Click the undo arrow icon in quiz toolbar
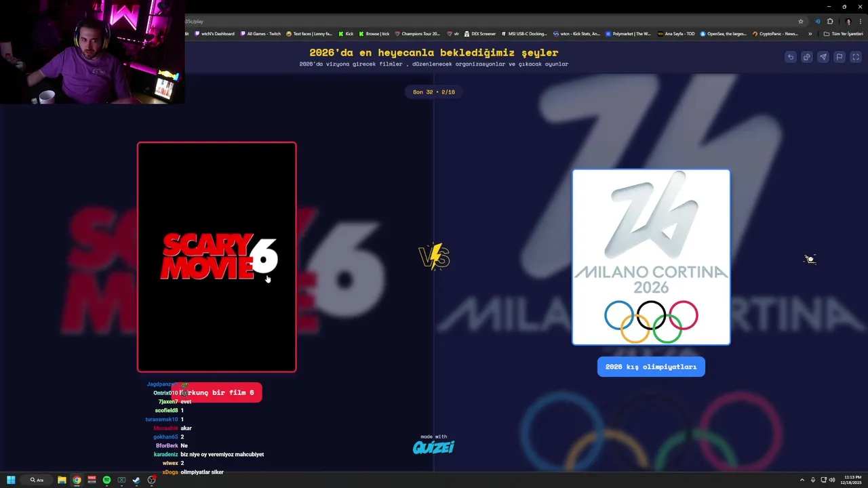 [x=790, y=57]
